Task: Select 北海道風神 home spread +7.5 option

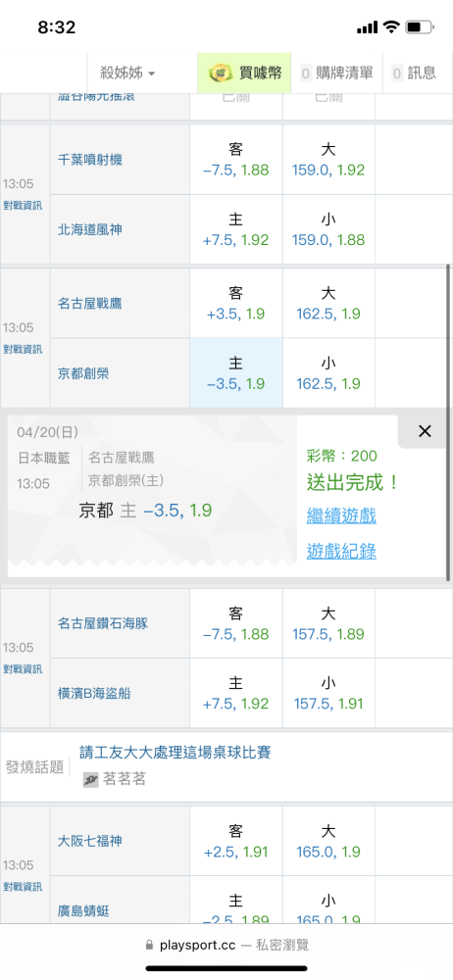Action: tap(236, 229)
